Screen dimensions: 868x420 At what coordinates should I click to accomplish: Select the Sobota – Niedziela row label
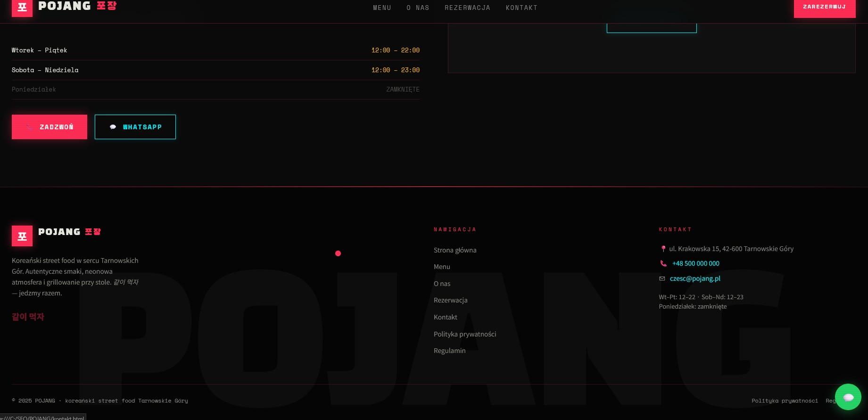[x=45, y=70]
